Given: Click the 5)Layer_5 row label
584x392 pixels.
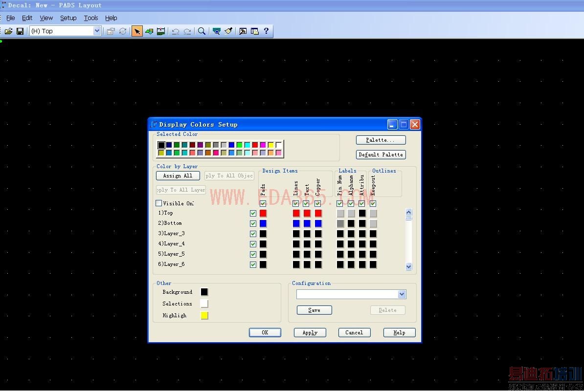Looking at the screenshot, I should [x=171, y=254].
